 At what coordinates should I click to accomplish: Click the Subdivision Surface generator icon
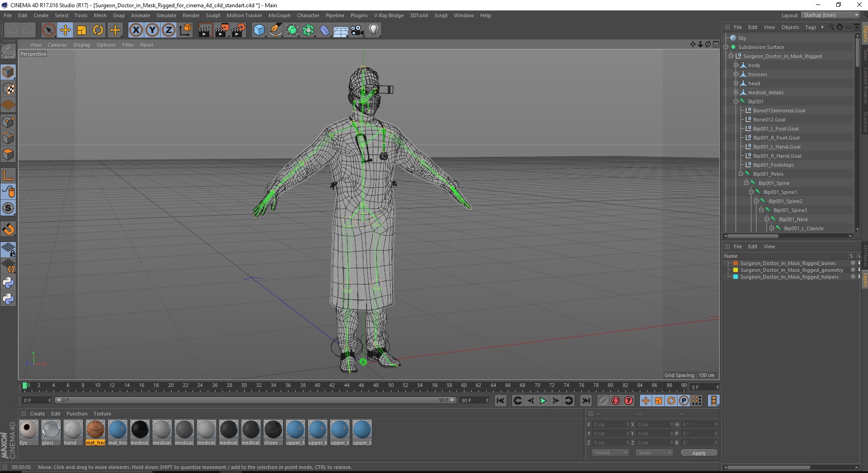tap(292, 30)
